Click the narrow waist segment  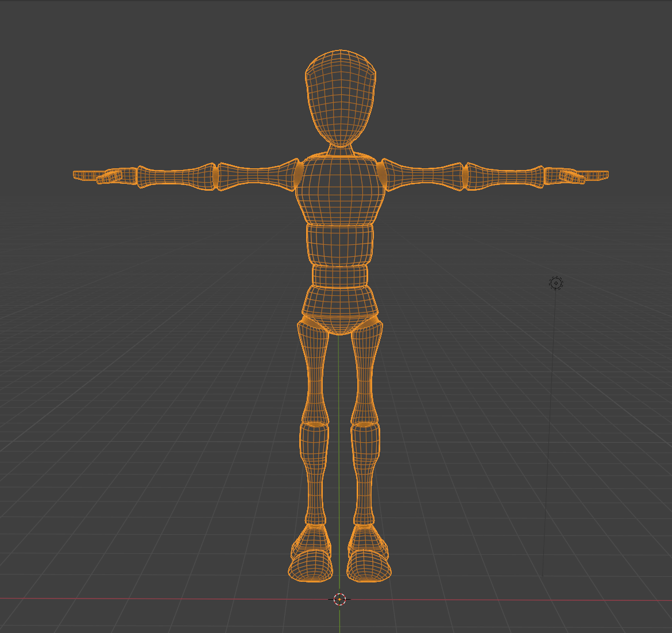[340, 275]
